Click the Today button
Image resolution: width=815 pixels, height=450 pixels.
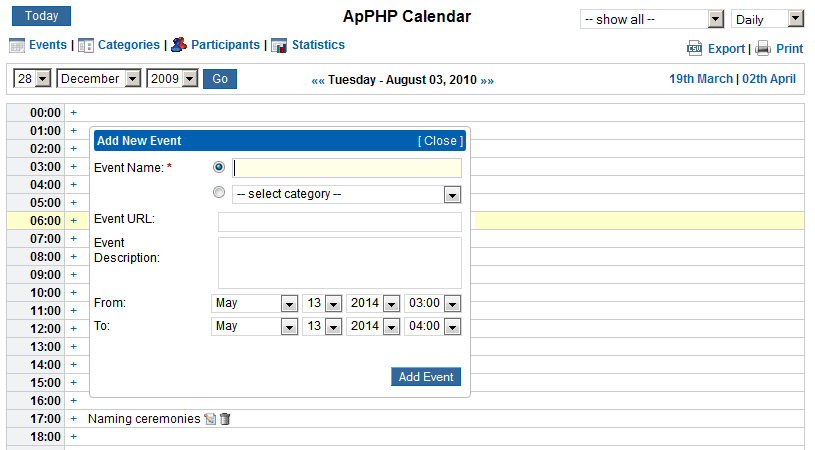pos(42,16)
